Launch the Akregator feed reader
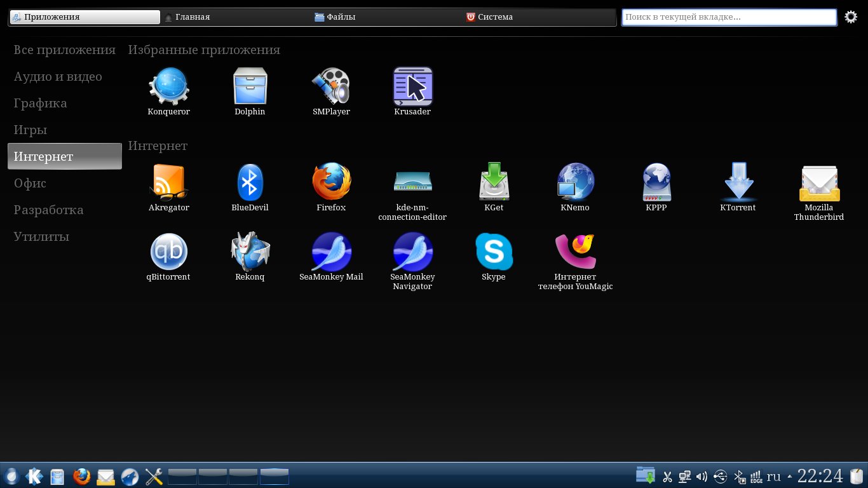The height and width of the screenshot is (488, 868). 168,183
